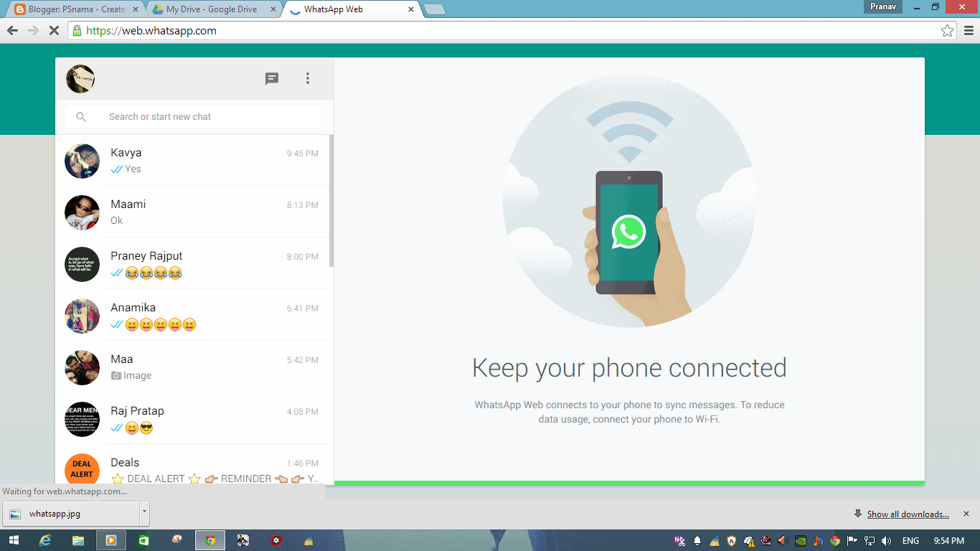The height and width of the screenshot is (551, 980).
Task: Open the chat with Kavya
Action: (192, 160)
